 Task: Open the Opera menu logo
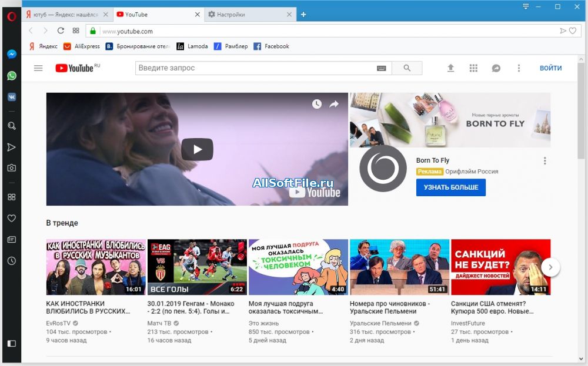[12, 16]
